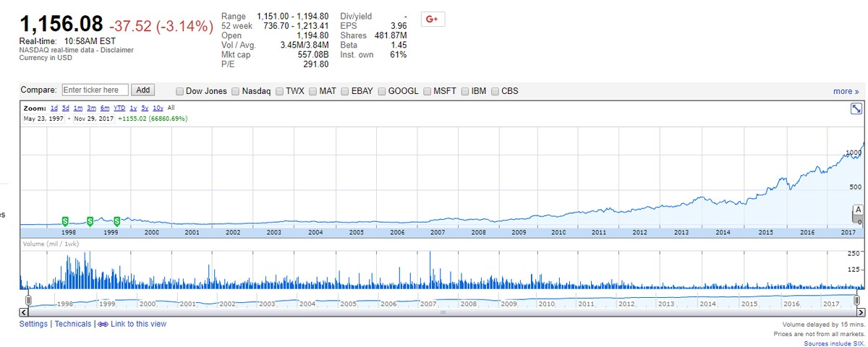Grab the left range handle of the timeline

pos(27,299)
